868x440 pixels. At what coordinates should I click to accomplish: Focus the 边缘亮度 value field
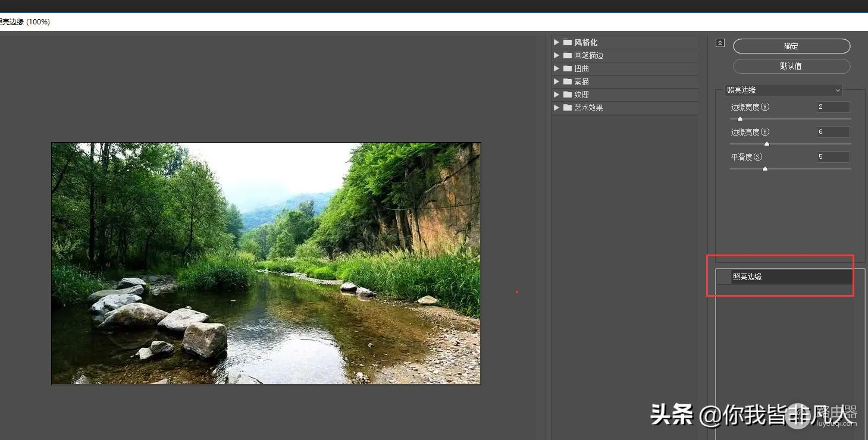click(832, 132)
